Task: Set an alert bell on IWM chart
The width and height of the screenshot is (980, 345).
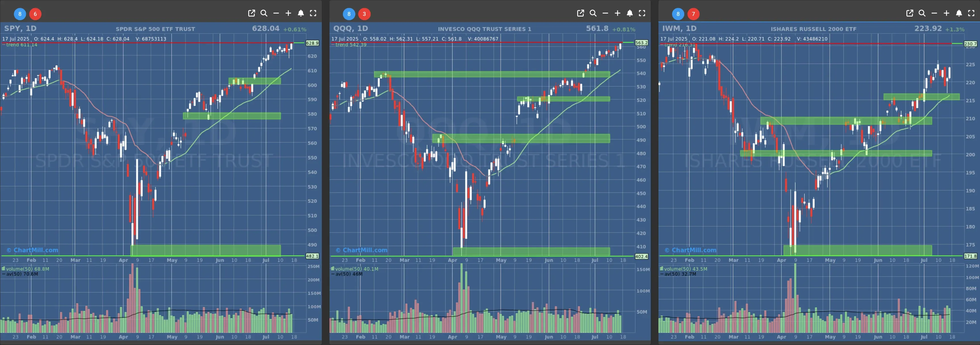Action: (x=959, y=13)
